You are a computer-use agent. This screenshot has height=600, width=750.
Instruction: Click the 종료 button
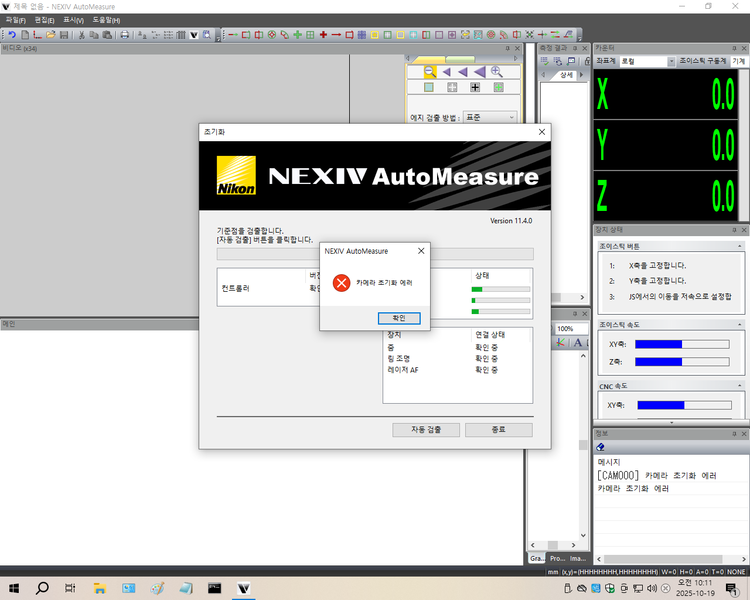[x=499, y=429]
